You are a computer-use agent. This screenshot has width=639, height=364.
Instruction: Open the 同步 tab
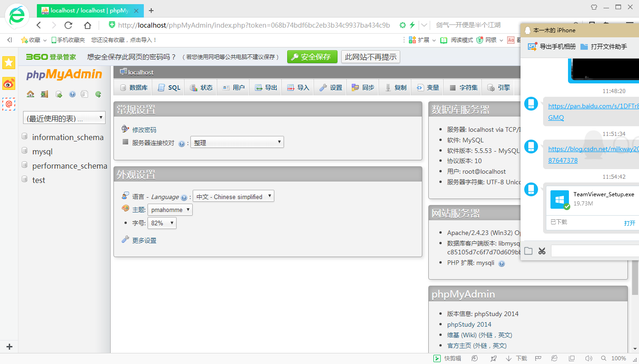(x=363, y=88)
